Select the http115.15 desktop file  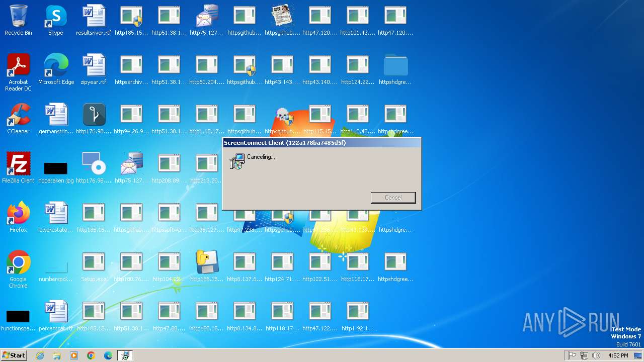[x=320, y=119]
